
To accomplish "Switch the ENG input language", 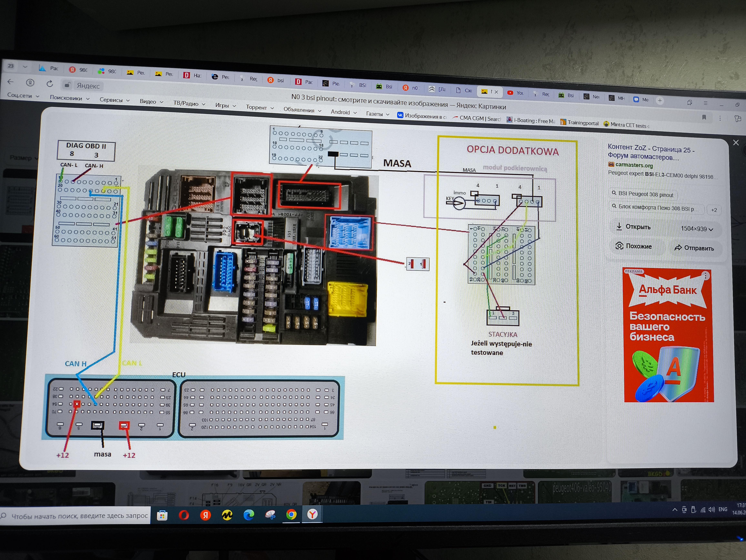I will point(723,509).
